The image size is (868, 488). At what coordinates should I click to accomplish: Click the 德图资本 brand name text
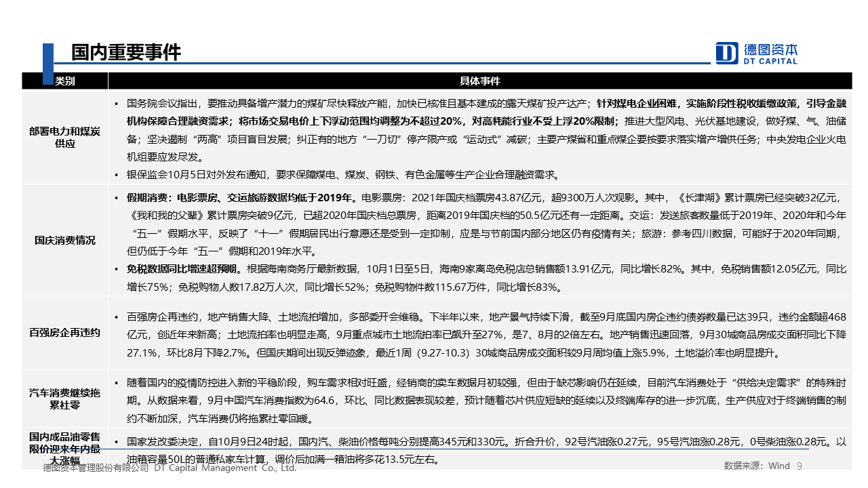tap(770, 49)
